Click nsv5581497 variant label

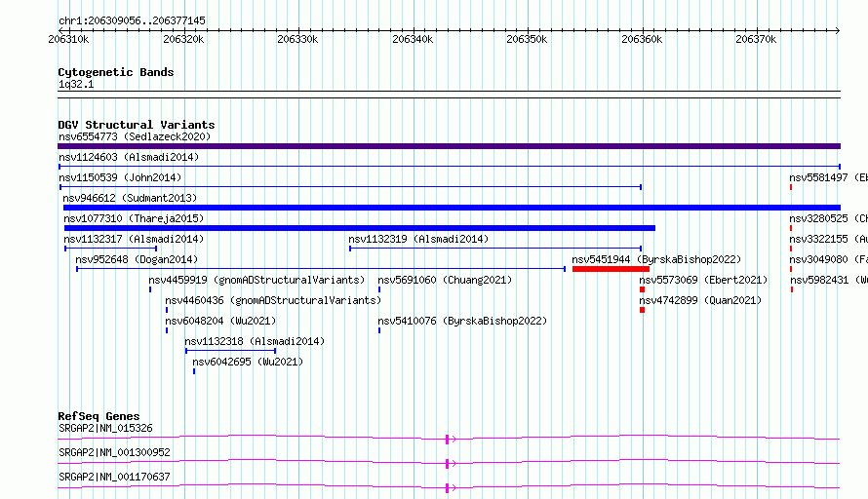(x=828, y=177)
